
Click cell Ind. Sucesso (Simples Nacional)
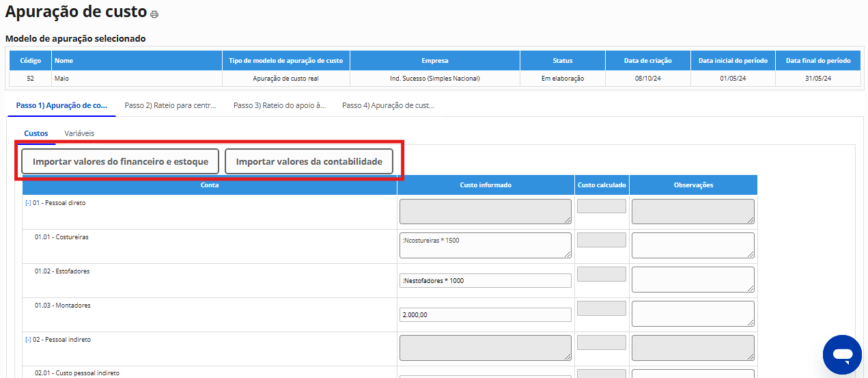pyautogui.click(x=435, y=79)
